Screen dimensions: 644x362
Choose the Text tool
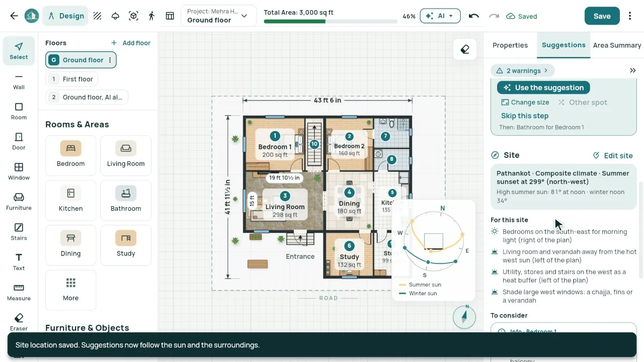click(19, 261)
